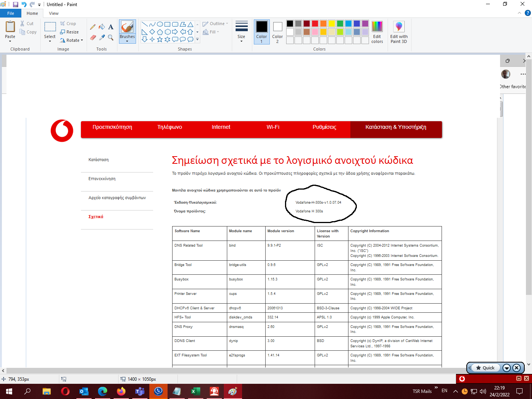Select the Five-point star shape
This screenshot has width=532, height=399.
pos(160,39)
